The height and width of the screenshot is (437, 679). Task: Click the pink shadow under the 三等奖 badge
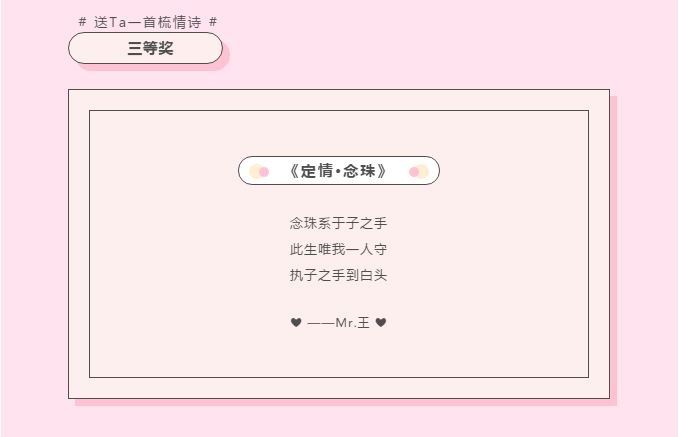click(x=226, y=60)
